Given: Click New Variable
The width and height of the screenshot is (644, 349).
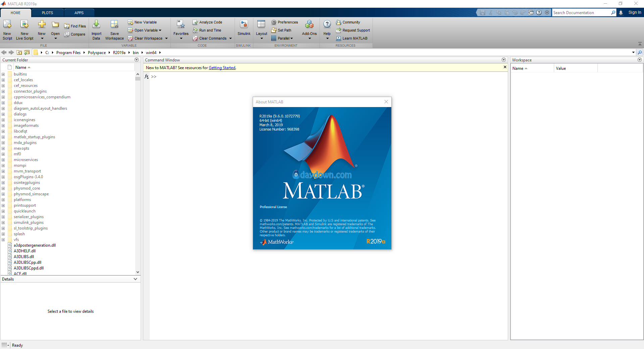Looking at the screenshot, I should click(142, 22).
